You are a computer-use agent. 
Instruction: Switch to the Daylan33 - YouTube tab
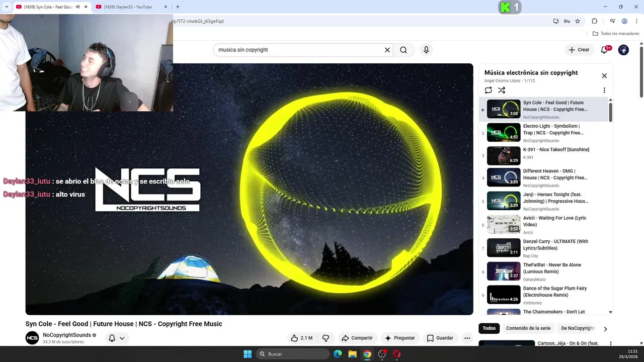pyautogui.click(x=132, y=7)
